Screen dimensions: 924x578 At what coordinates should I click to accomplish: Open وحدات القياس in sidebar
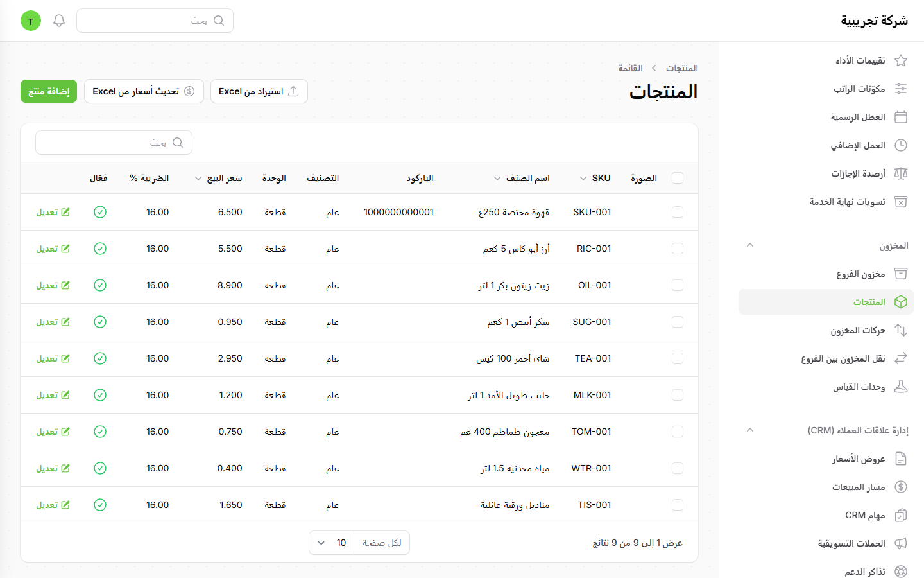[826, 387]
